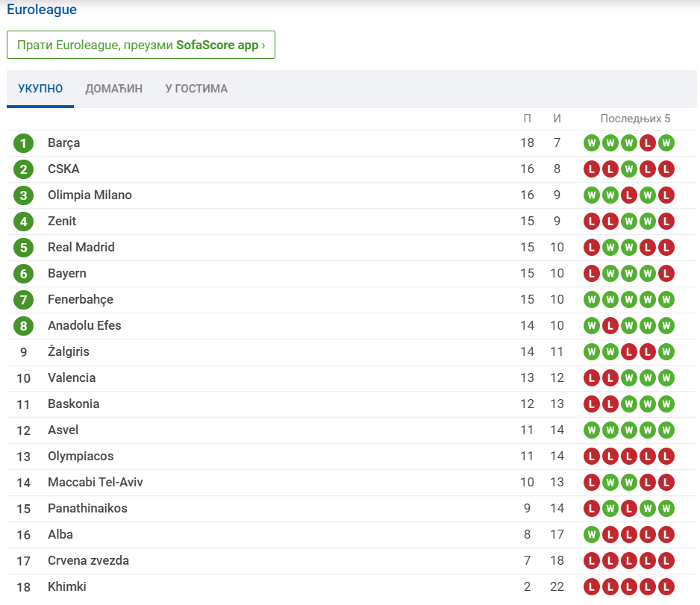Select Fenerbahçe team name
This screenshot has width=700, height=605.
[x=81, y=299]
